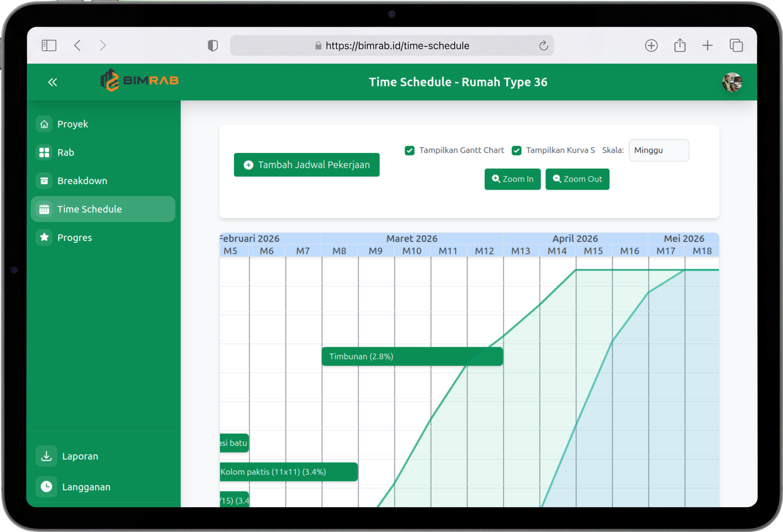Open the user profile avatar
The height and width of the screenshot is (532, 783).
[x=732, y=82]
